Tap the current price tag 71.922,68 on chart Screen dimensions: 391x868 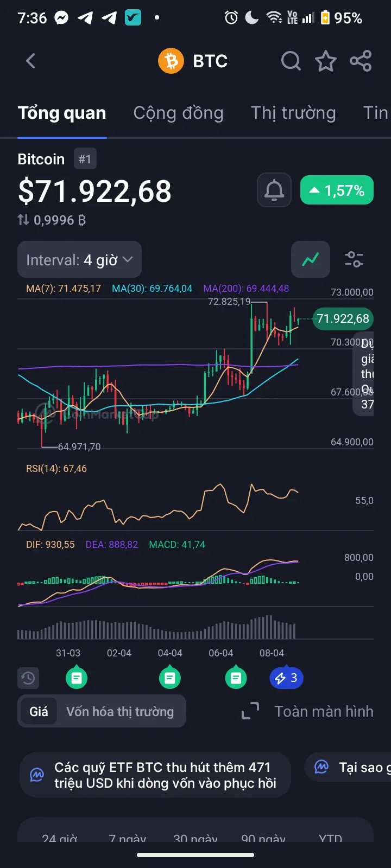click(343, 318)
